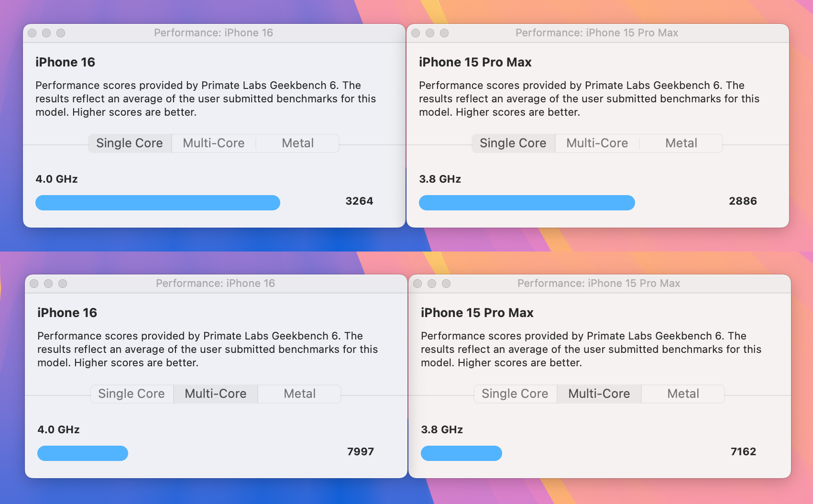Click Single Core tab above the 3264 score
The image size is (813, 504).
pyautogui.click(x=130, y=143)
